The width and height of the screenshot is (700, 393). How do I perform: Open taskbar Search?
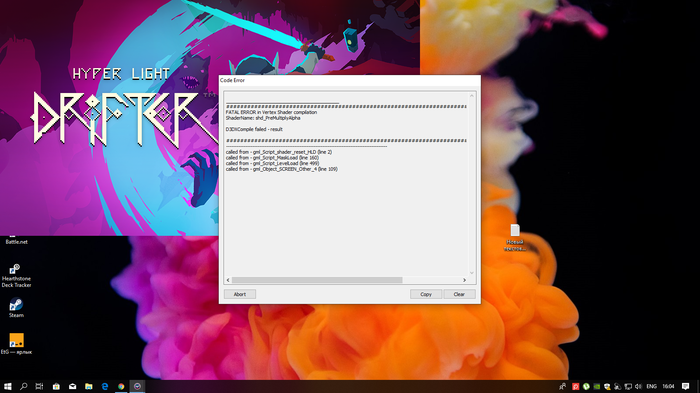(x=24, y=386)
